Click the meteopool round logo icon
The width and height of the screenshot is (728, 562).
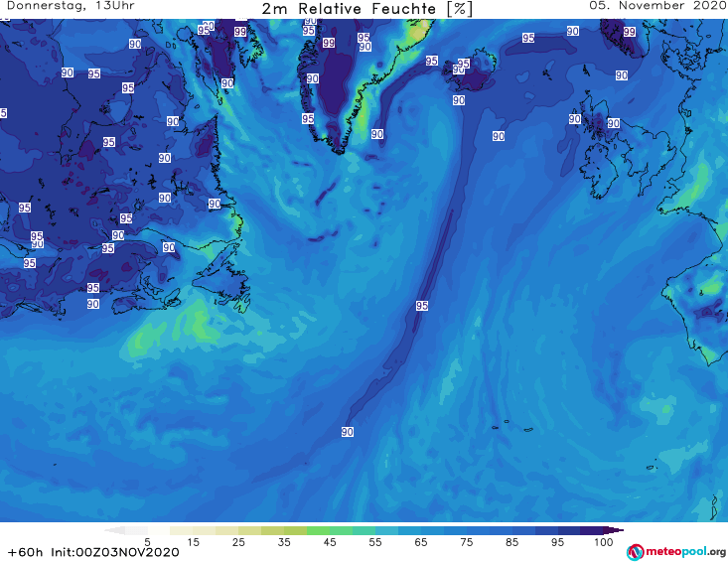pyautogui.click(x=636, y=552)
